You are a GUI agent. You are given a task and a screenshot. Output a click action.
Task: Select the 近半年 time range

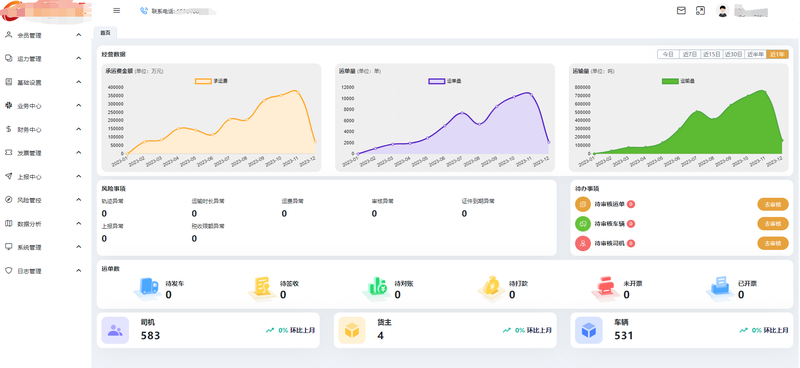coord(755,54)
